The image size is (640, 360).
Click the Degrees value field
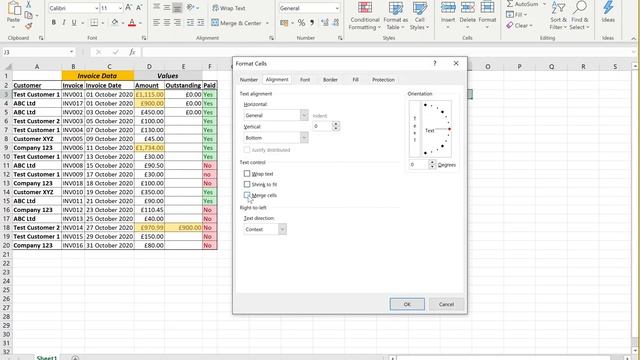point(419,164)
